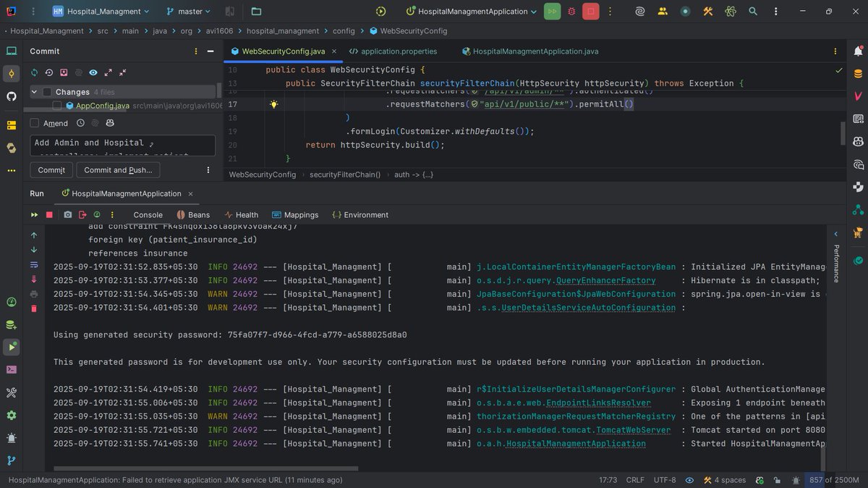
Task: Open the Hospital_Managment project dropdown
Action: tap(101, 12)
